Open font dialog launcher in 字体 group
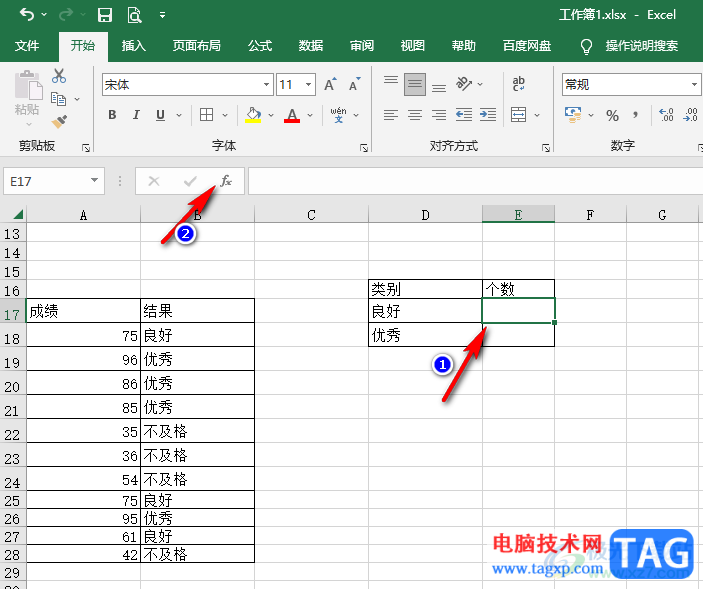The height and width of the screenshot is (589, 703). tap(364, 147)
